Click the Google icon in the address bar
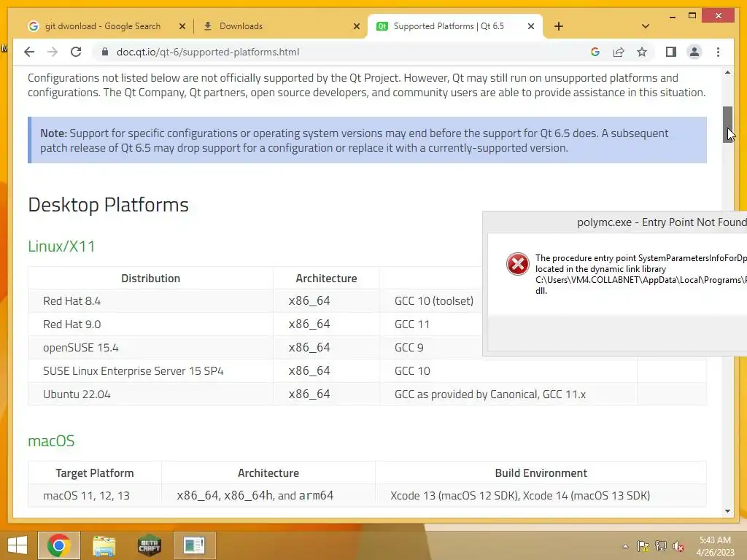747x560 pixels. (595, 52)
